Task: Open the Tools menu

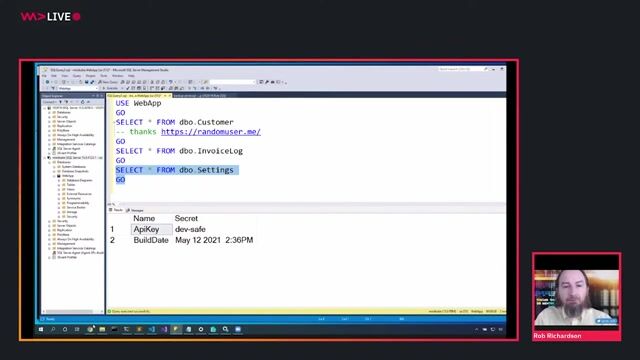Action: click(104, 76)
